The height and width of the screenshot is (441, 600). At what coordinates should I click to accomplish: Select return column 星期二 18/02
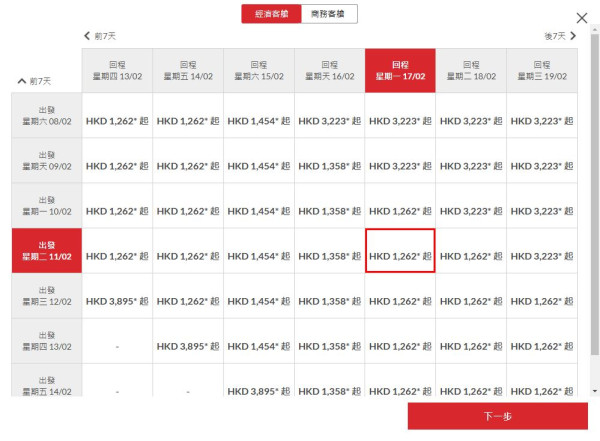471,71
